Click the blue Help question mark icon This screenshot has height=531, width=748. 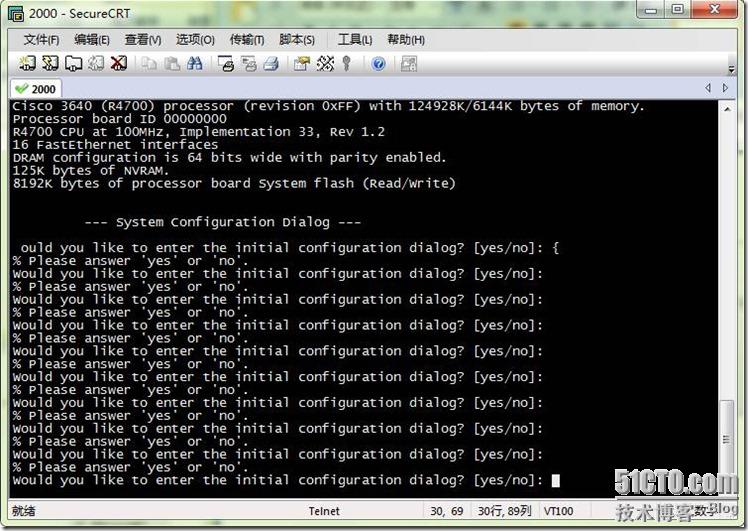[378, 63]
